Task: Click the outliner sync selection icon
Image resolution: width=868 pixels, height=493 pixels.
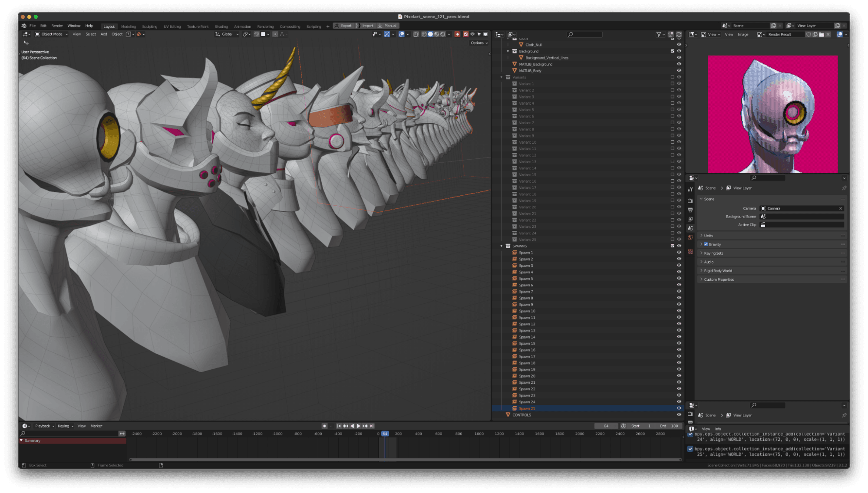Action: tap(679, 34)
